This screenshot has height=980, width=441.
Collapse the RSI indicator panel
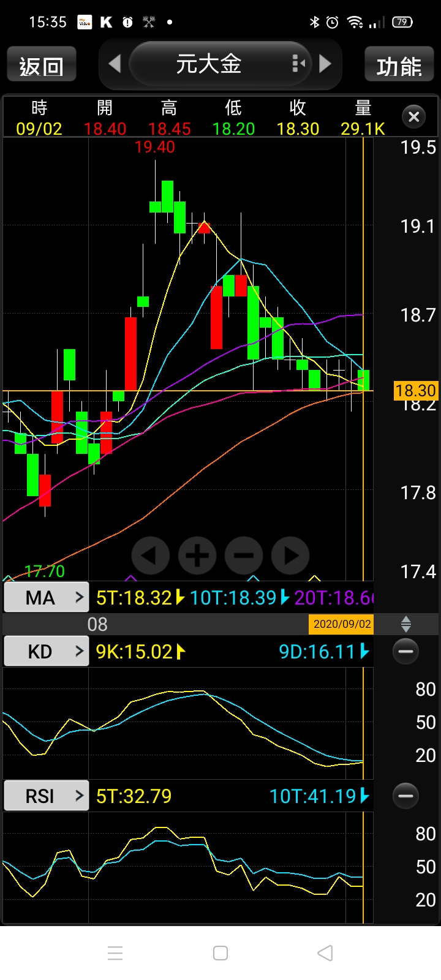tap(405, 796)
